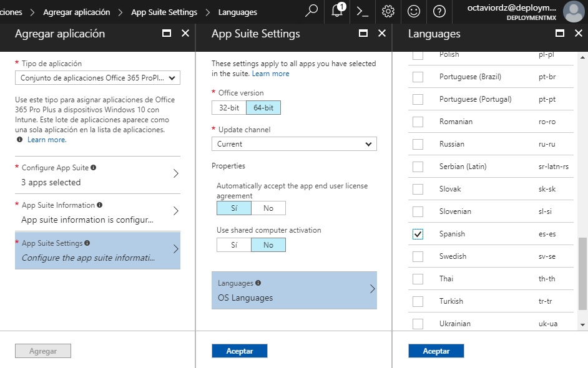Click the user account avatar
This screenshot has width=588, height=368.
(x=572, y=12)
